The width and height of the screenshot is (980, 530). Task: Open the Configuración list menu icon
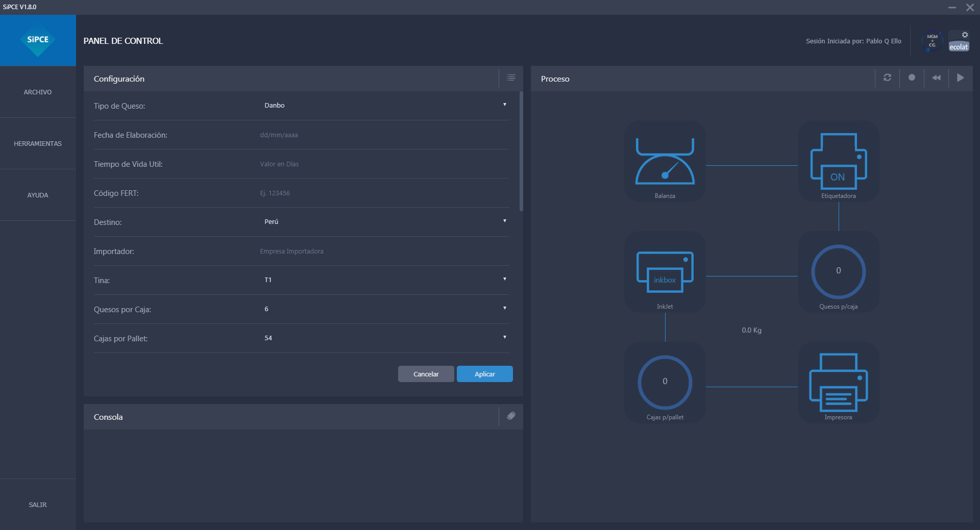pos(511,78)
